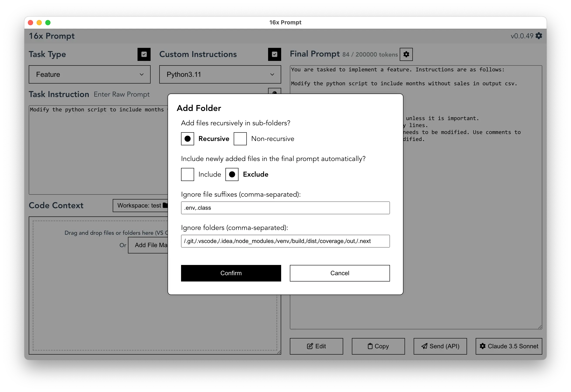Click the Enter Raw Prompt link
This screenshot has height=392, width=571.
coord(122,94)
